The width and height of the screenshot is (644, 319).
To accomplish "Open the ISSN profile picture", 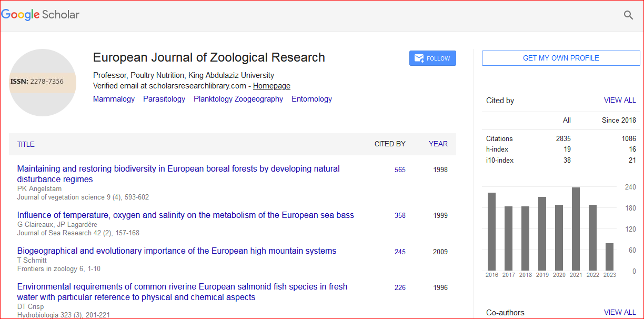I will (43, 82).
